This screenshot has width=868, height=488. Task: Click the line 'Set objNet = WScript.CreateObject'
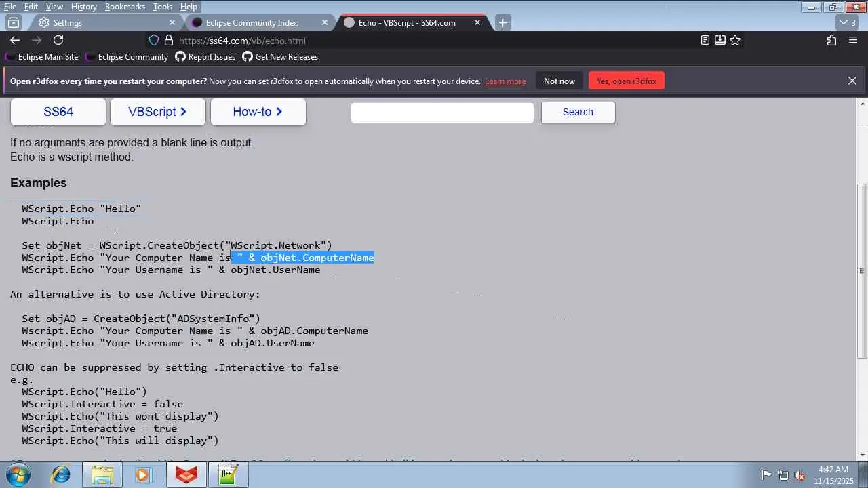pos(177,245)
